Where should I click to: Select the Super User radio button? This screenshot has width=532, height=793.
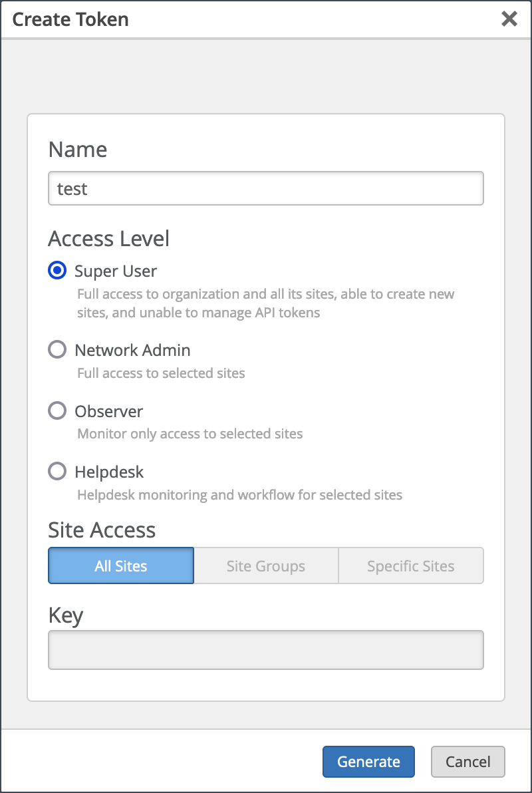tap(58, 271)
